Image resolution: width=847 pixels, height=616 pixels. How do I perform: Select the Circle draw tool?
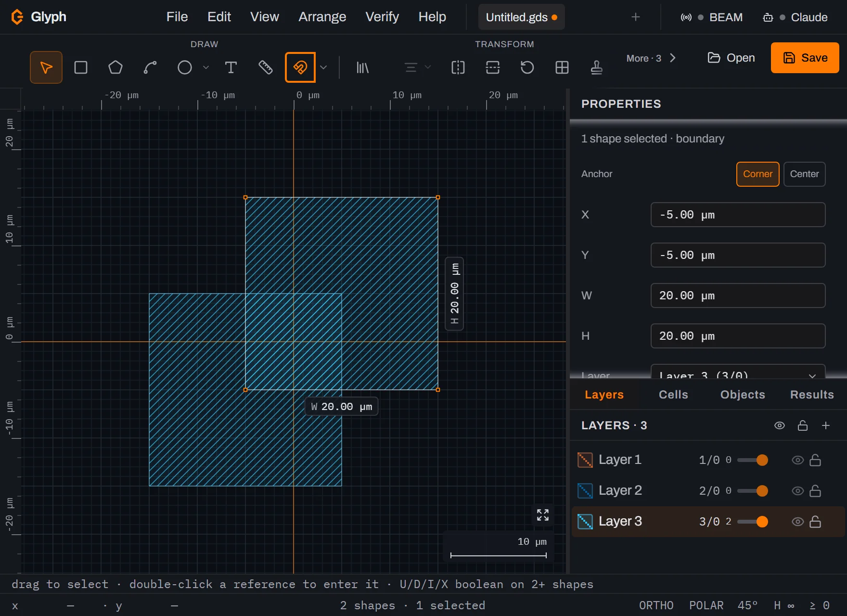tap(185, 67)
